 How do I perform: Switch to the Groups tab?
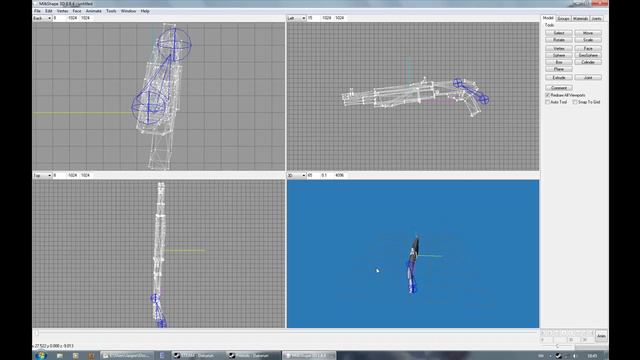(x=563, y=19)
